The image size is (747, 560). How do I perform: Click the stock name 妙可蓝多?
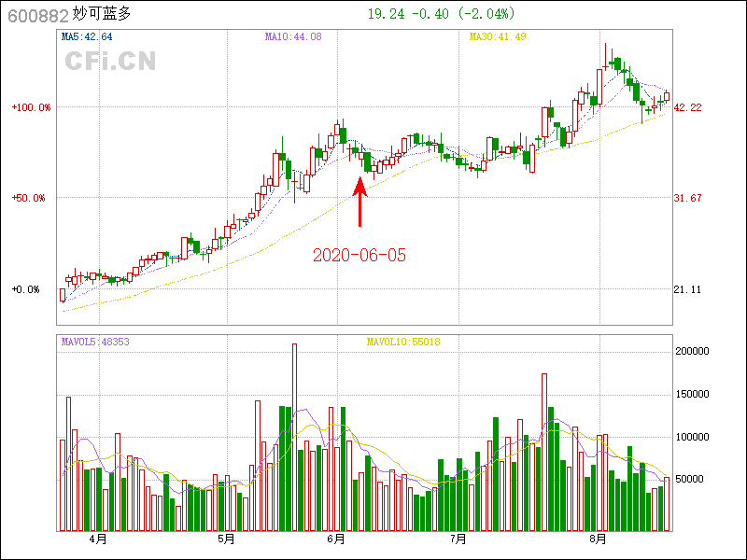click(103, 15)
